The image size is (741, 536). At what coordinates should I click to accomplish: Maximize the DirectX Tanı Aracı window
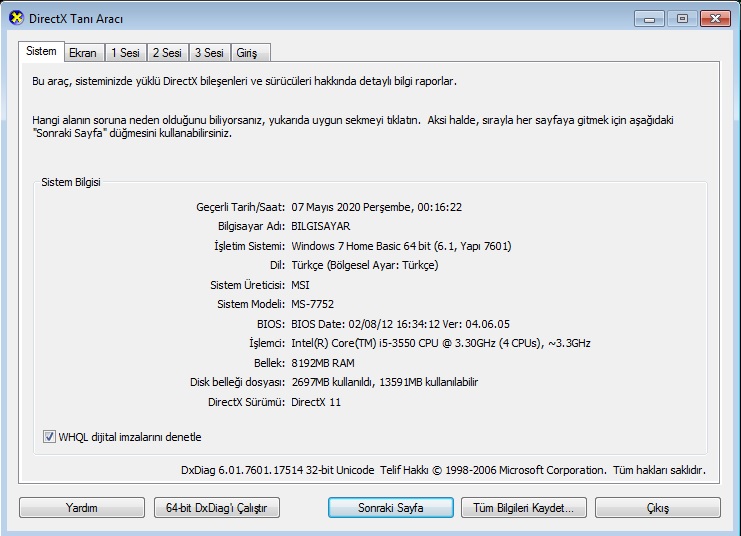pos(682,18)
